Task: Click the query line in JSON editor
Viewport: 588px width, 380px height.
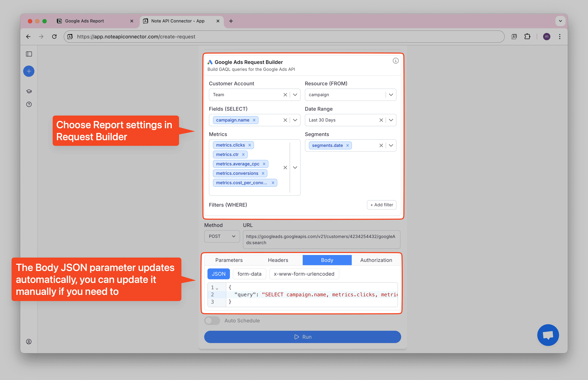Action: point(312,295)
